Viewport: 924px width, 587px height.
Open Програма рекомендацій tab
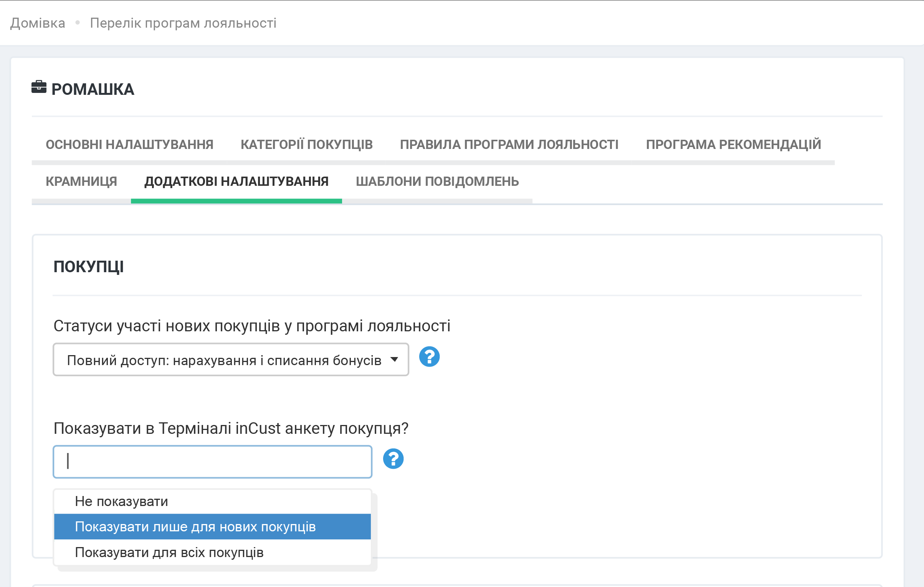pyautogui.click(x=733, y=144)
